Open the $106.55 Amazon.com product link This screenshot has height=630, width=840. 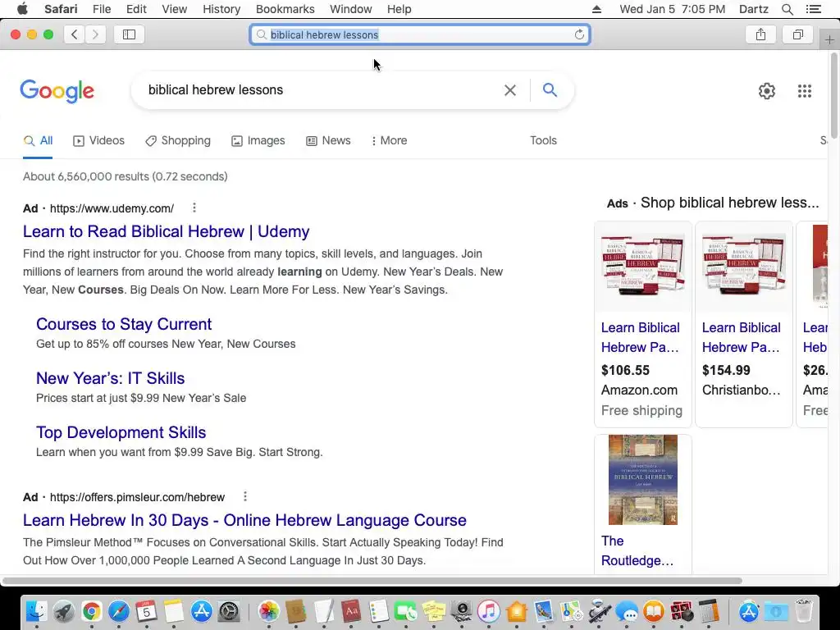pyautogui.click(x=640, y=337)
